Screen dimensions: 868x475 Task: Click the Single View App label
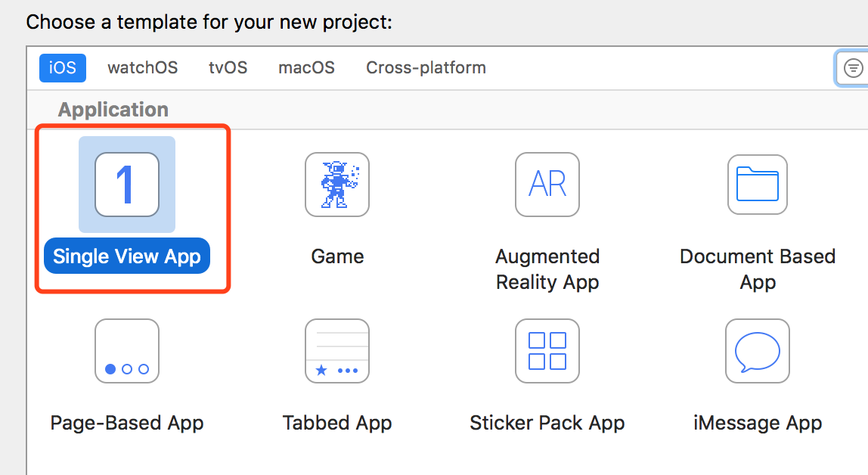tap(127, 256)
